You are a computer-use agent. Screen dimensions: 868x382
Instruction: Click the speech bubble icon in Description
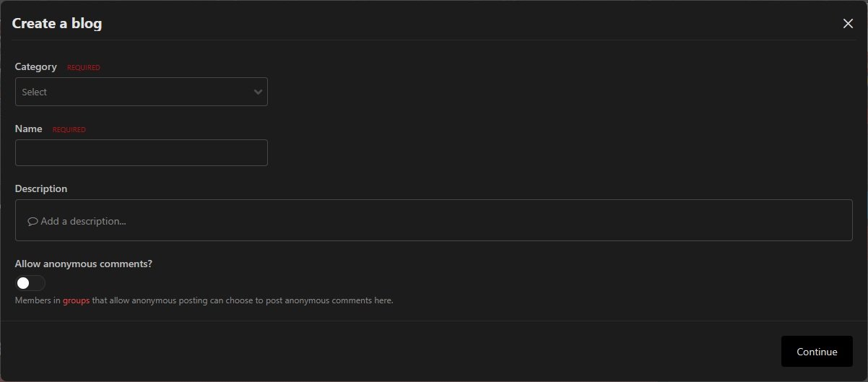coord(32,222)
